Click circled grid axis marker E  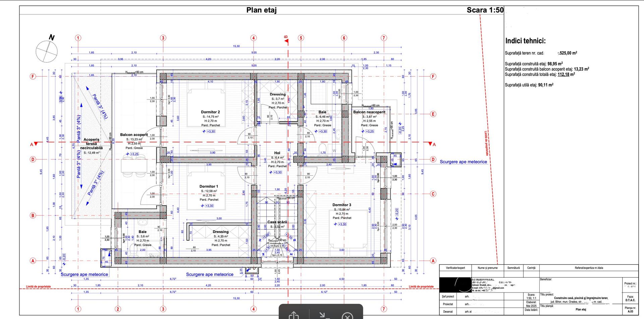(433, 114)
